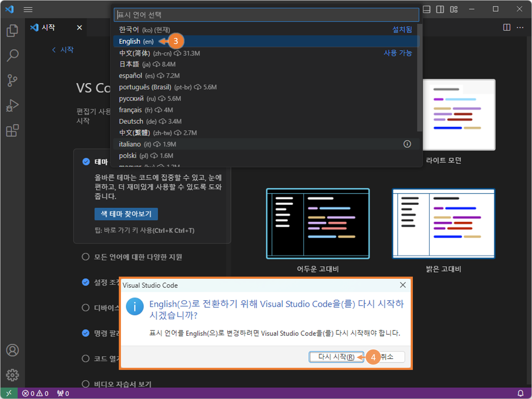This screenshot has width=532, height=399.
Task: Toggle the 명령 팔레트 step checkmark
Action: click(85, 333)
